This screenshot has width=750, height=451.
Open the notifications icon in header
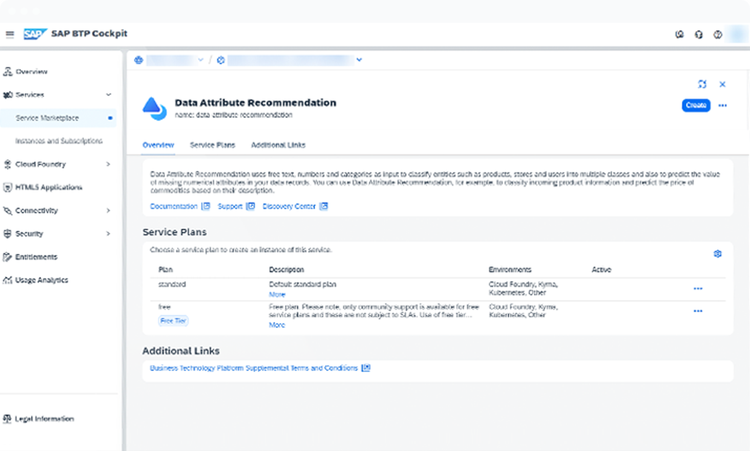(x=679, y=34)
